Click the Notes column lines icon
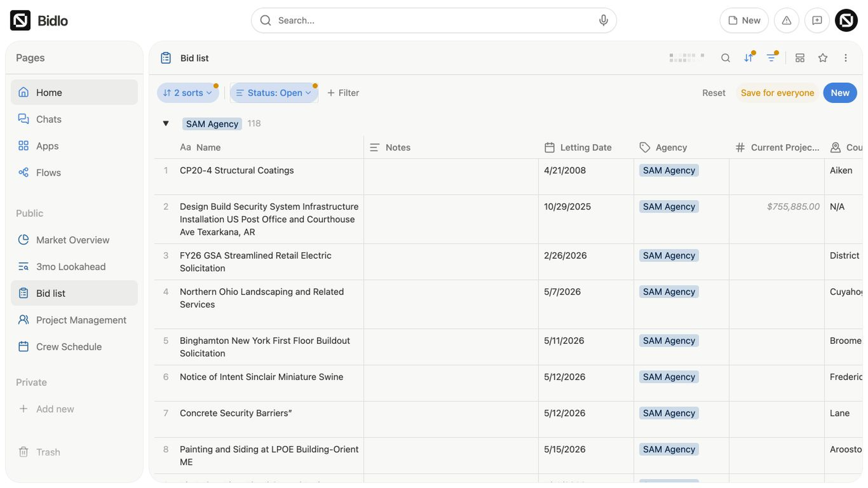The height and width of the screenshot is (488, 868). click(374, 147)
